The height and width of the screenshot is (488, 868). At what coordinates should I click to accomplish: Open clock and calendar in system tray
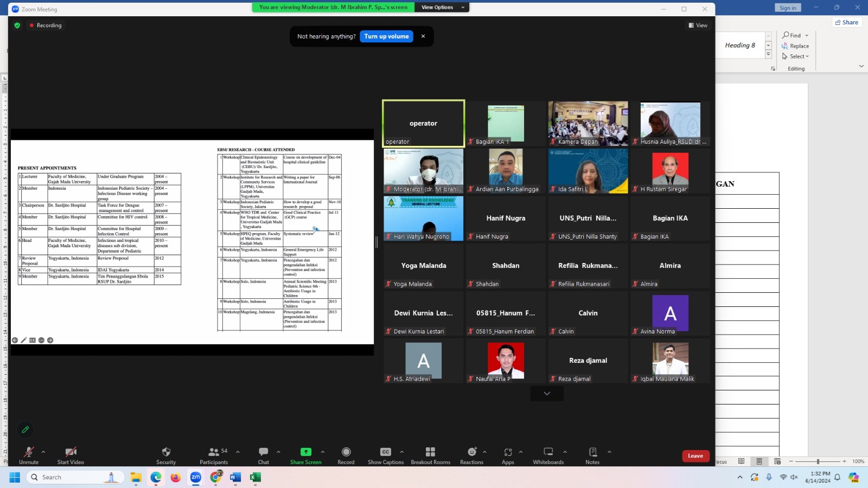(x=818, y=477)
